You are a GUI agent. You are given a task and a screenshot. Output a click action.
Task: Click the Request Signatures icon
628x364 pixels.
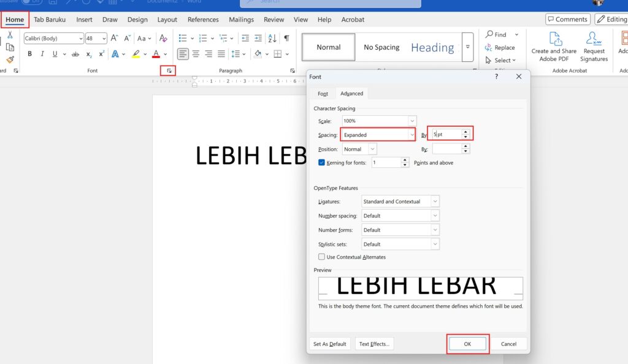click(x=594, y=46)
